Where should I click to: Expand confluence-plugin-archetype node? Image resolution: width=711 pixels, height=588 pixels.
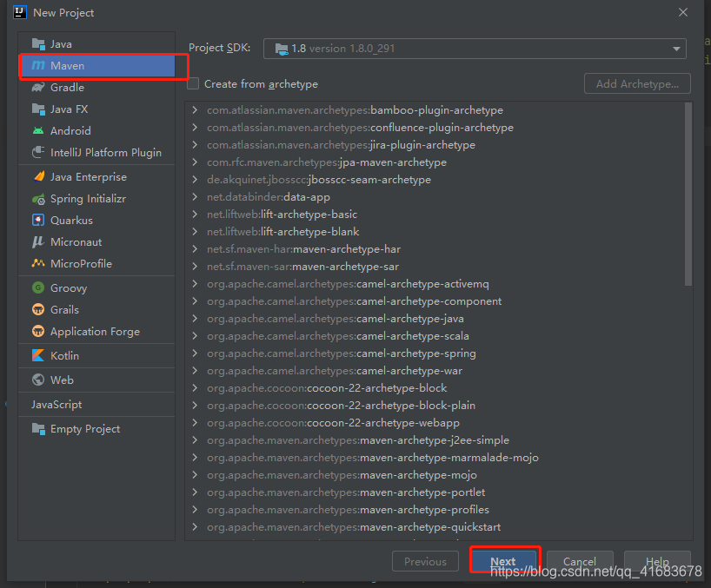pos(195,128)
